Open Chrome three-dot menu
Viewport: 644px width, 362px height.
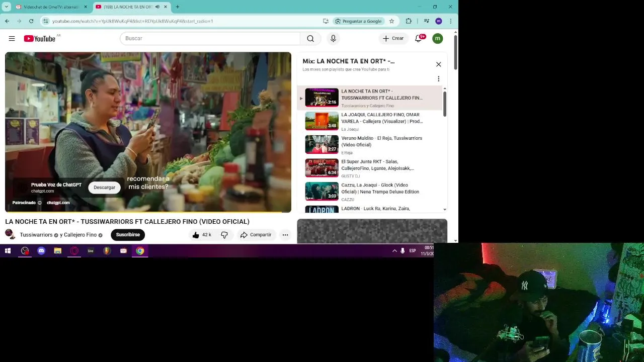(x=450, y=21)
